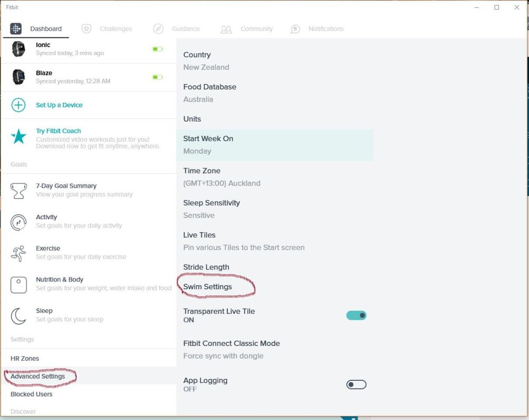Close the Fitbit window
This screenshot has height=420, width=529.
[x=517, y=7]
